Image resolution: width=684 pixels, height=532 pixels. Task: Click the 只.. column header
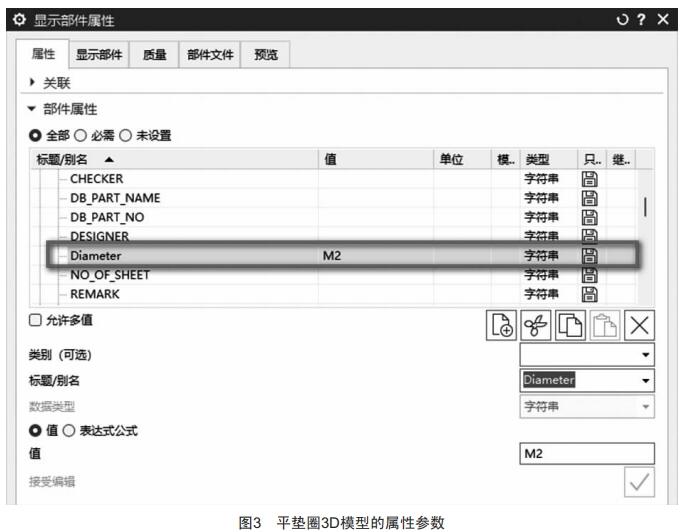pos(592,159)
